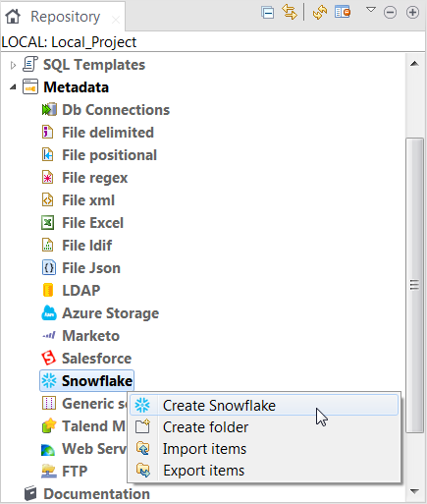Click the Marketo icon

click(49, 335)
